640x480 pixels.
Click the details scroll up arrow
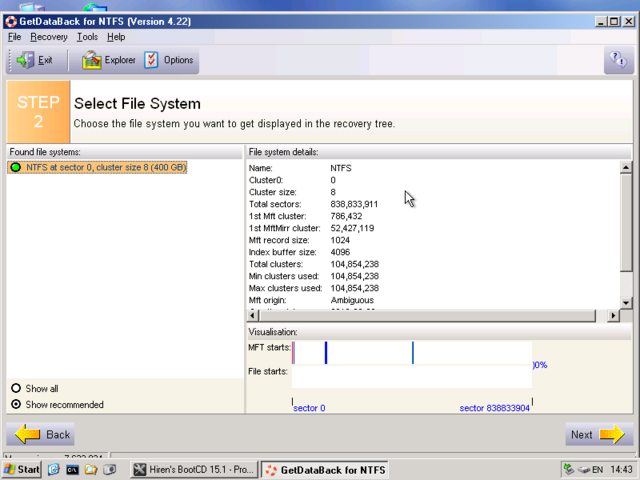pos(626,167)
